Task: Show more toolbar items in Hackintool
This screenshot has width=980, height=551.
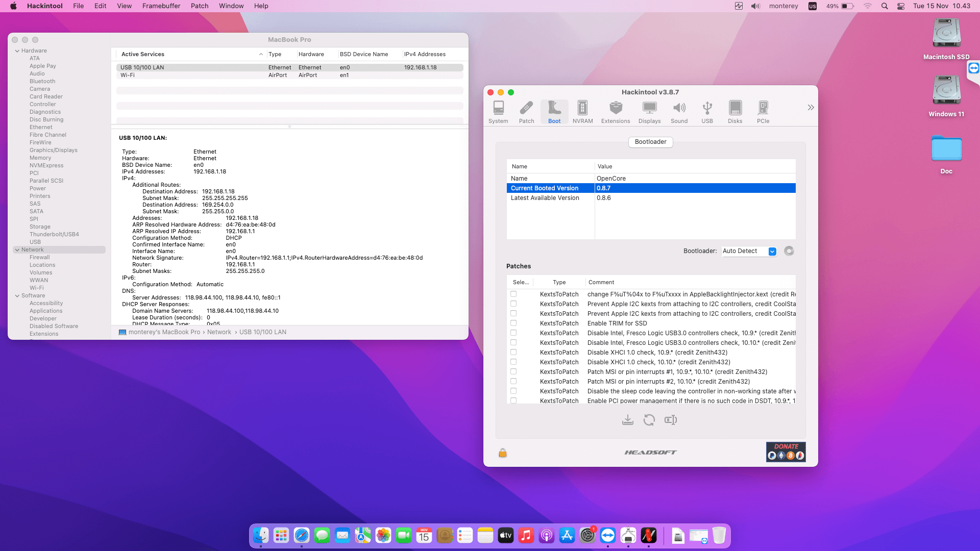Action: [x=811, y=108]
